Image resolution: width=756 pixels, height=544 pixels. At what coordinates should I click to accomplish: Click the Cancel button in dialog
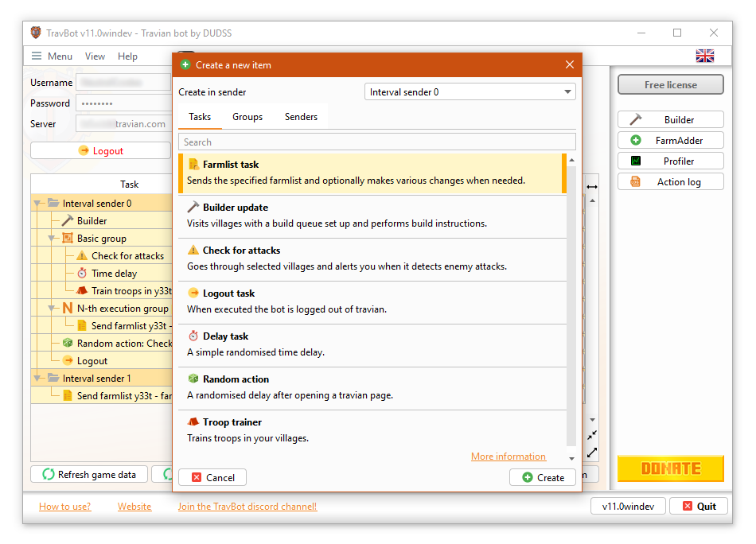[212, 477]
